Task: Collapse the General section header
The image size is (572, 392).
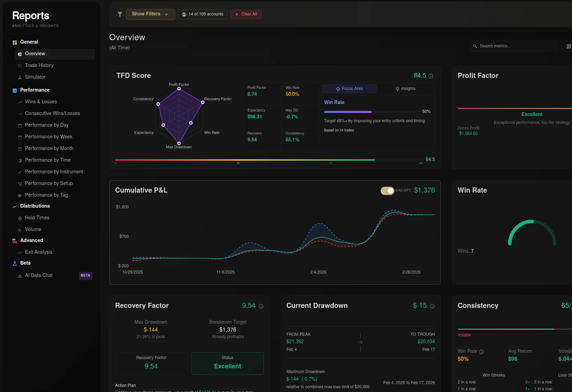Action: tap(29, 42)
